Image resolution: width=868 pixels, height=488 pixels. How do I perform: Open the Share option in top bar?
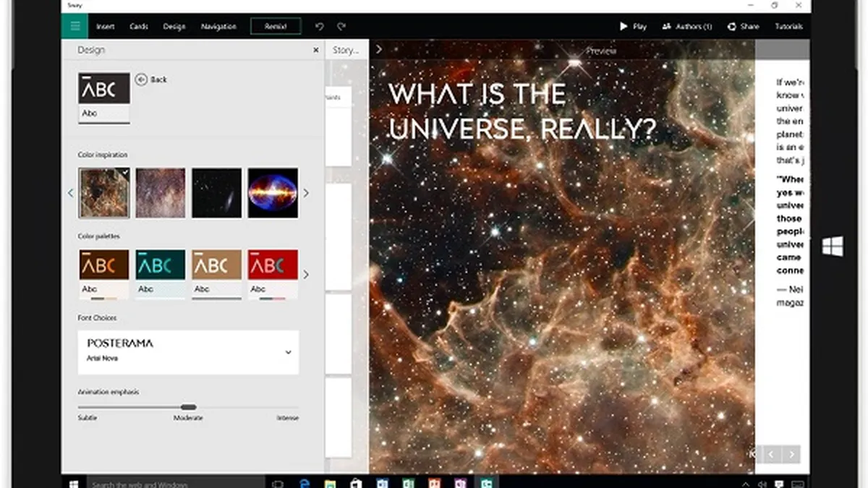click(743, 27)
